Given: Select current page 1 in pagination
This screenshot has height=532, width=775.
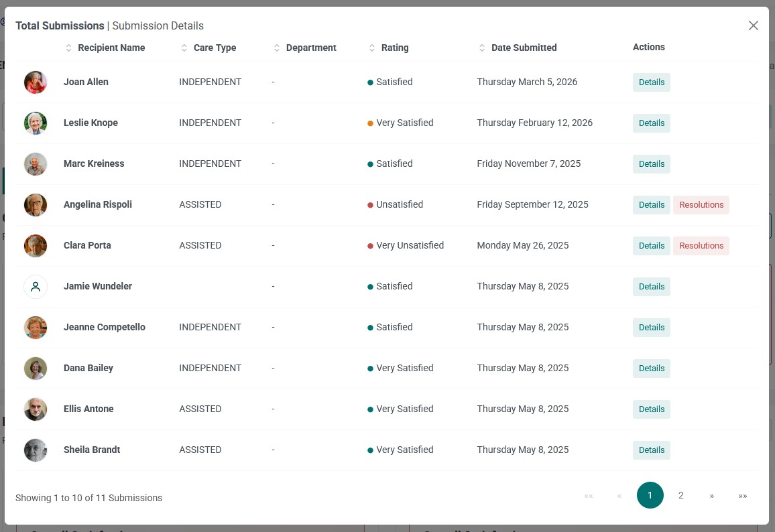Looking at the screenshot, I should coord(650,495).
